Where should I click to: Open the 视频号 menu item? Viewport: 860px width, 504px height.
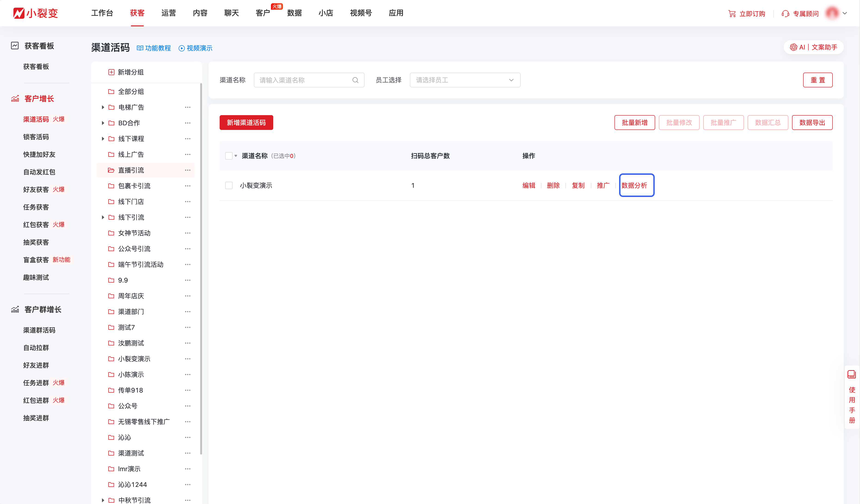[x=360, y=13]
